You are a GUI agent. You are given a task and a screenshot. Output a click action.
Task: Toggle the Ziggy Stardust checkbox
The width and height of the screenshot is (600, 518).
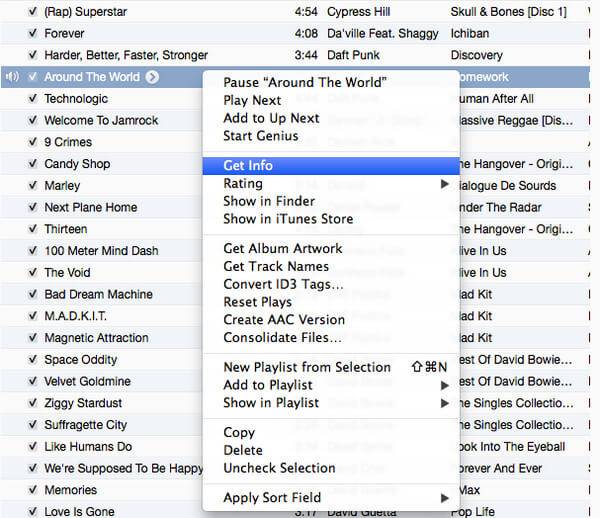tap(33, 403)
